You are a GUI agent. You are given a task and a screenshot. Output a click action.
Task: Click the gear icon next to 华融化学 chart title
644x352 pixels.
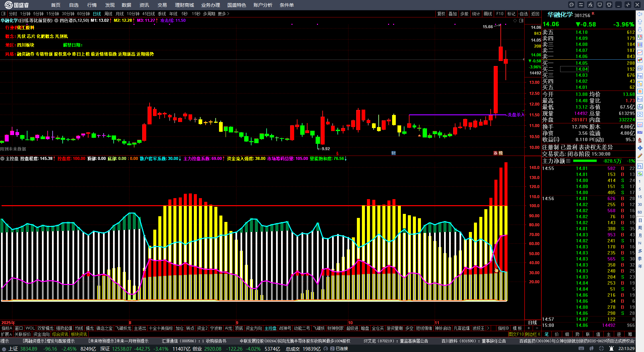pyautogui.click(x=57, y=20)
